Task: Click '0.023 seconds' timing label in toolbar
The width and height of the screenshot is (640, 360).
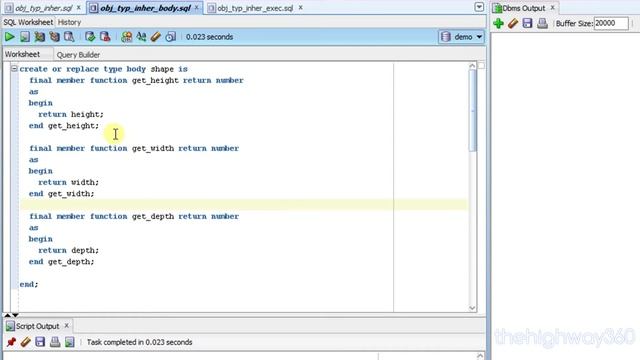Action: 209,37
